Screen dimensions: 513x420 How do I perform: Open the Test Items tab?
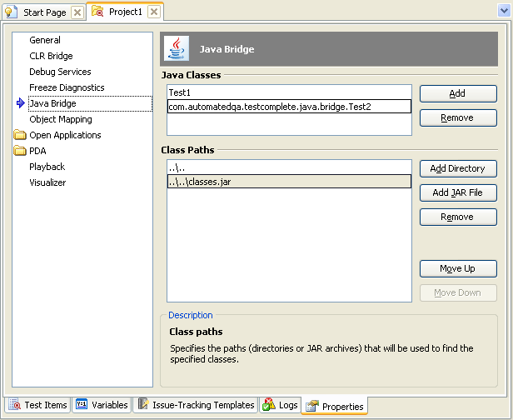coord(37,405)
